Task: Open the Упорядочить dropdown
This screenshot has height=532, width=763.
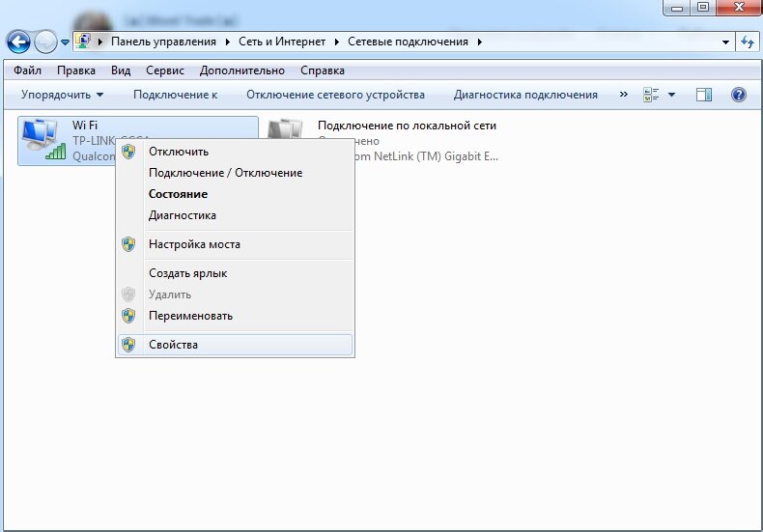Action: point(62,95)
